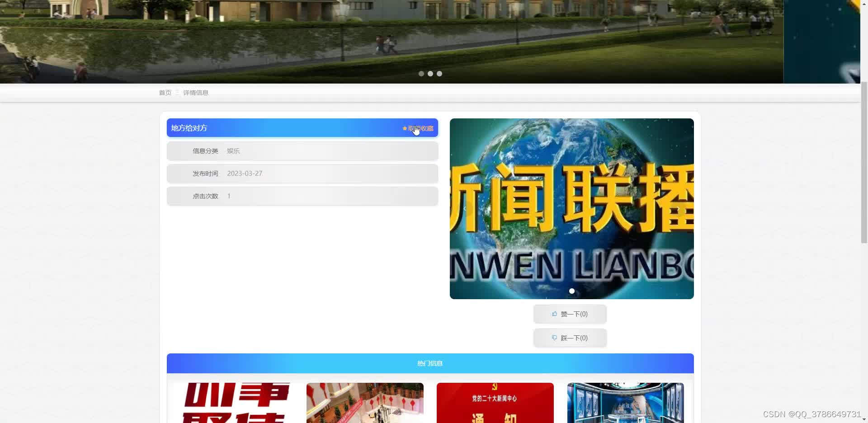Open the 新闻联播 globe image
The image size is (868, 423).
(571, 208)
